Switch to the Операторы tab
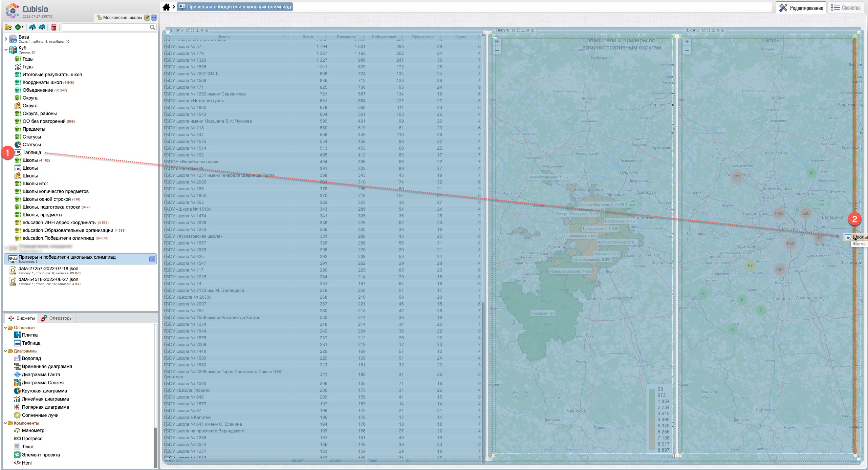The image size is (868, 470). 57,318
